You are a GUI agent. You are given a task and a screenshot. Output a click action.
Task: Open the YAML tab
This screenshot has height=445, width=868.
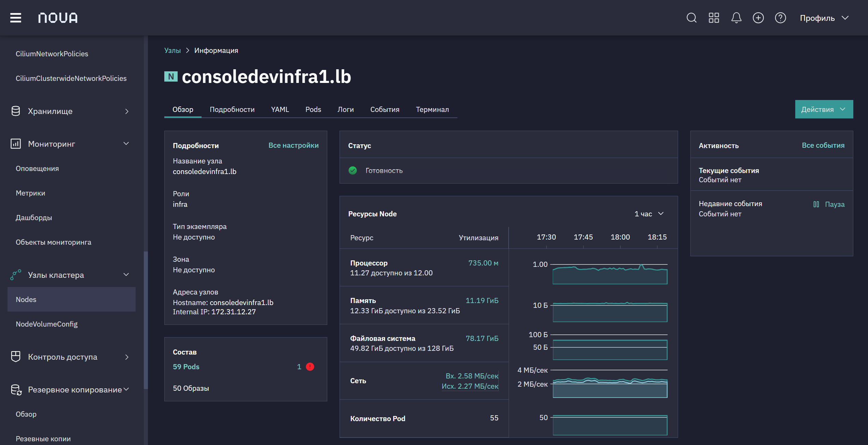(x=280, y=109)
